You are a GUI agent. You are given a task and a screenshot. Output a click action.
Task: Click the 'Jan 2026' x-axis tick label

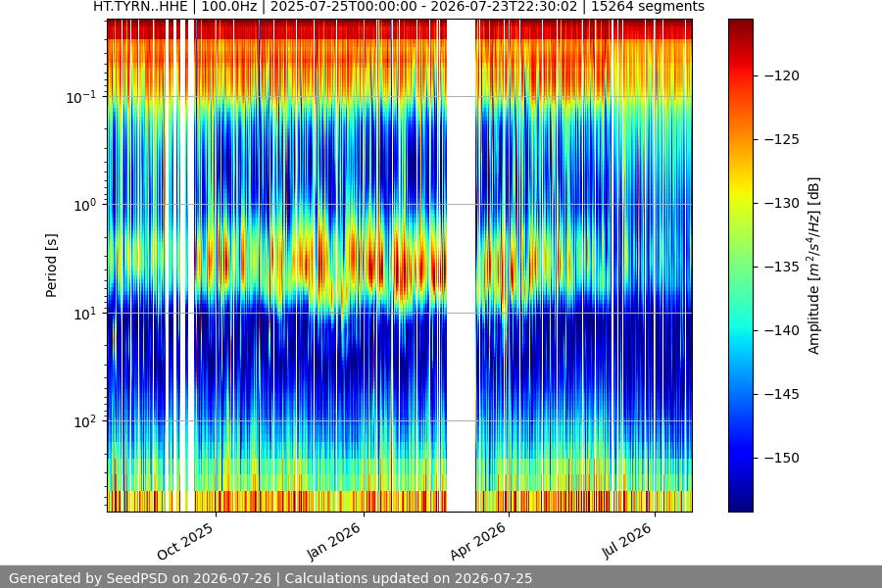coord(334,542)
